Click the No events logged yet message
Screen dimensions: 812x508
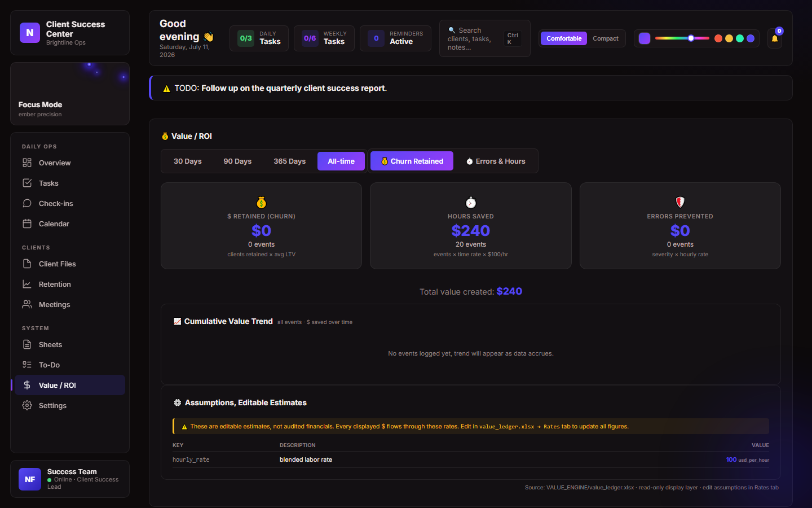[x=471, y=353]
